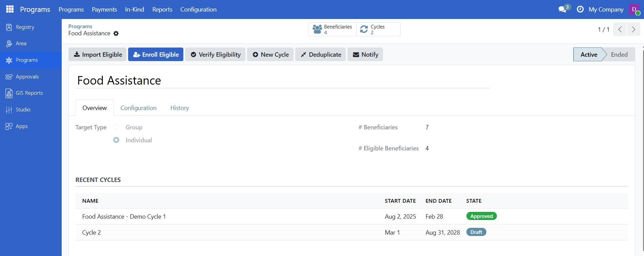Select the Individual target type radio
Screen dimensions: 644x256
click(116, 140)
